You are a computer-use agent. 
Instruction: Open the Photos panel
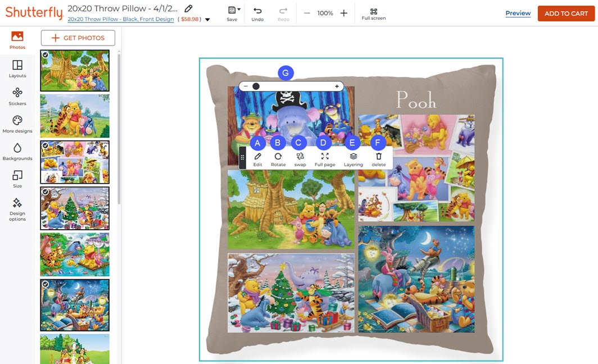17,40
